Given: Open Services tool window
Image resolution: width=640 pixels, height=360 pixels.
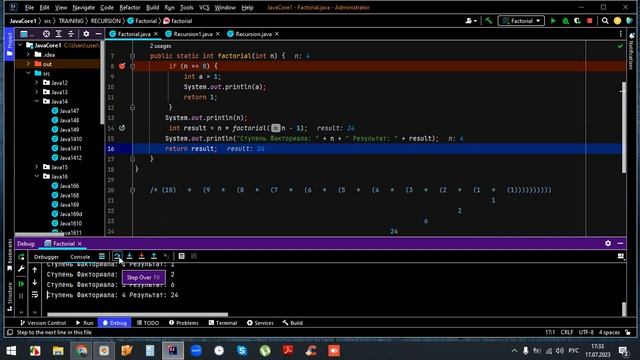Looking at the screenshot, I should coord(260,322).
